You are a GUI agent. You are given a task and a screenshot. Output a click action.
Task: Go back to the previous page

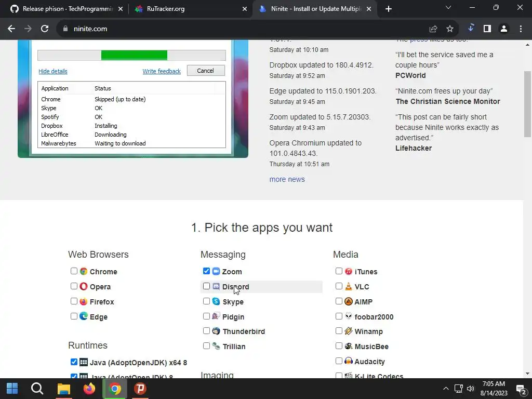click(11, 29)
